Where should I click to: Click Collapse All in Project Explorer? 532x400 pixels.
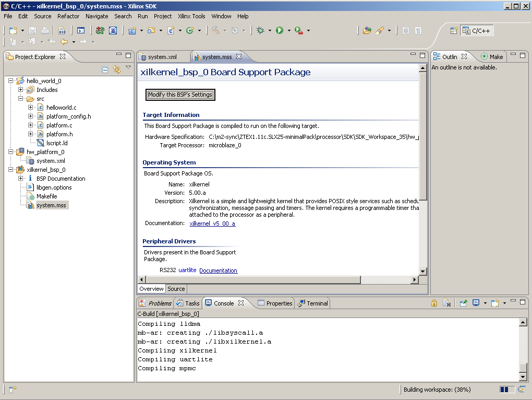(105, 70)
